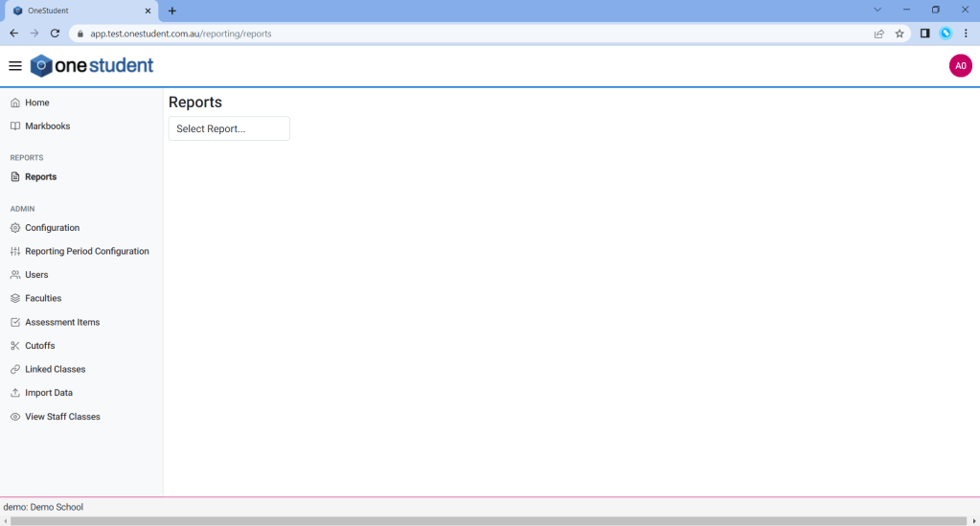Bookmark this page with star icon
Image resolution: width=980 pixels, height=526 pixels.
coord(900,34)
